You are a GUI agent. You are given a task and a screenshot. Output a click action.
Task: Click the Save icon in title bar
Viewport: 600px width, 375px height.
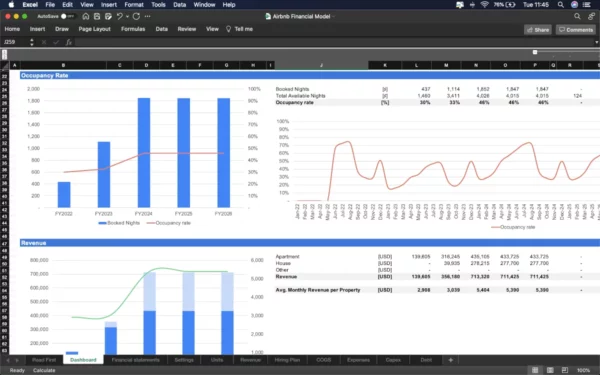(x=97, y=16)
